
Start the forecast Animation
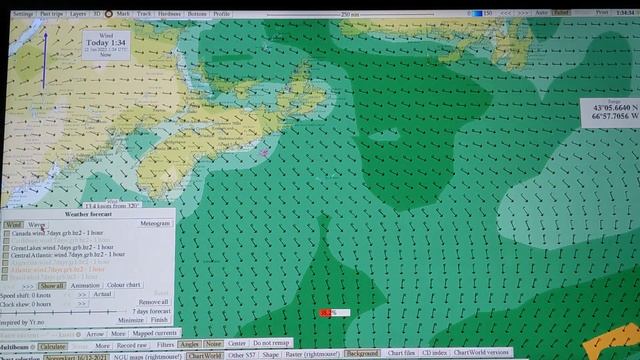pyautogui.click(x=85, y=285)
